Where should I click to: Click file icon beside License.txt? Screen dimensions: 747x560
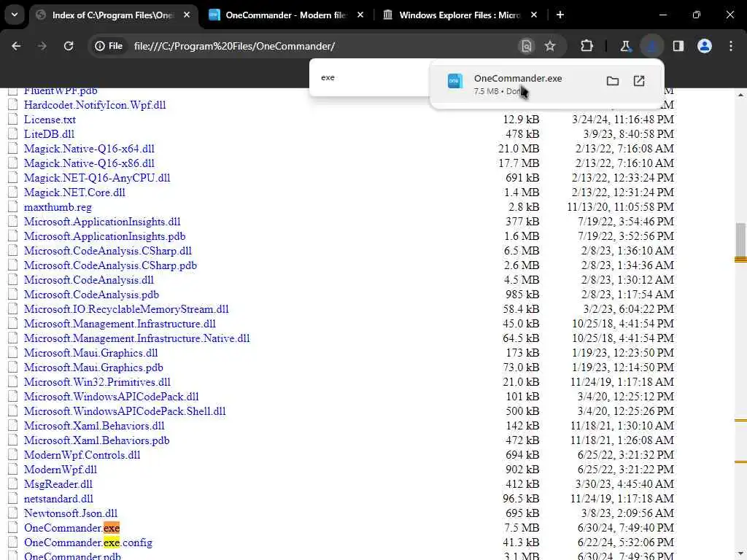pos(13,120)
